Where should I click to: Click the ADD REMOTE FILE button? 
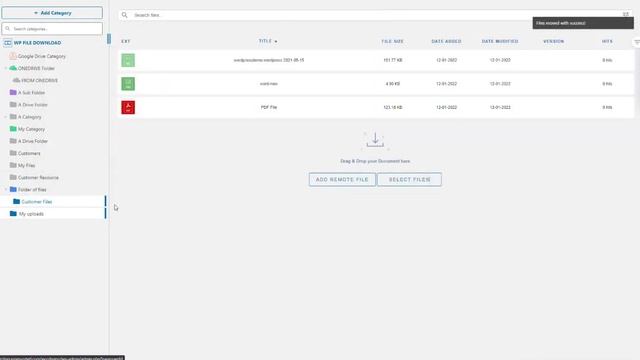click(342, 180)
